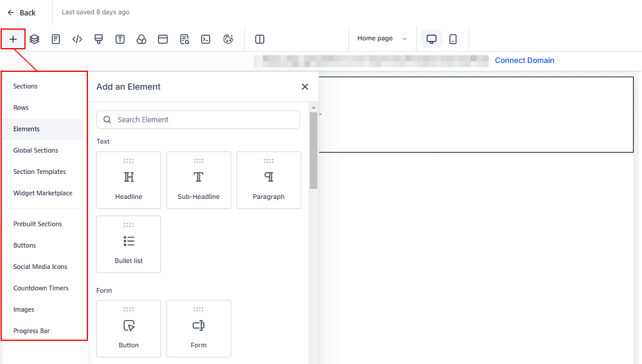Viewport: 642px width, 364px height.
Task: Open Progress Bar menu item
Action: [x=32, y=331]
